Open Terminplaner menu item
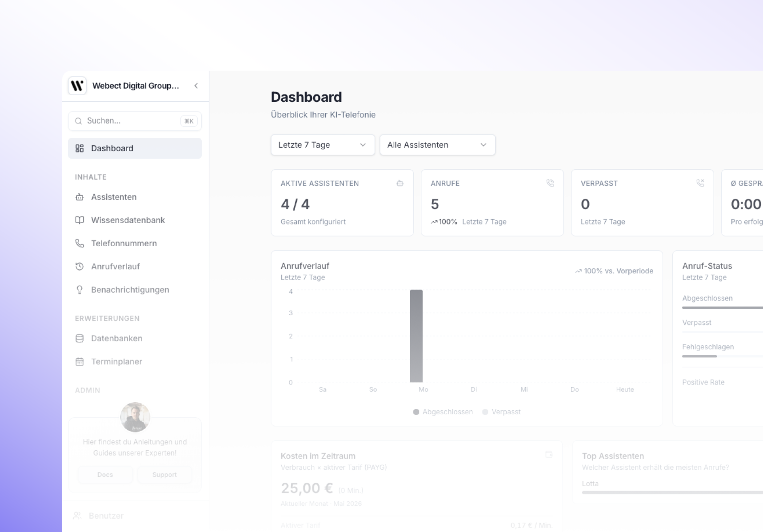The height and width of the screenshot is (532, 763). pyautogui.click(x=135, y=361)
